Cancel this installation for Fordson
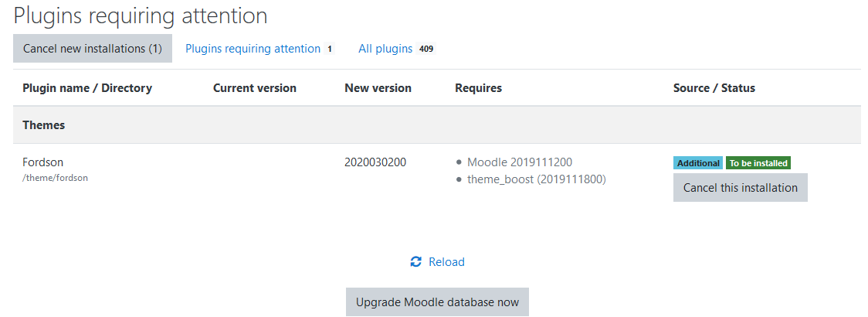The width and height of the screenshot is (868, 317). pyautogui.click(x=740, y=187)
